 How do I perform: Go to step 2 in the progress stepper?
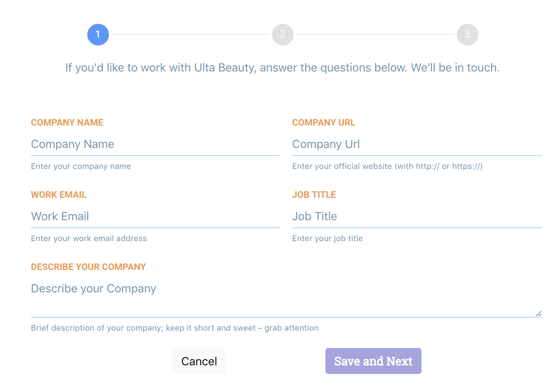283,35
